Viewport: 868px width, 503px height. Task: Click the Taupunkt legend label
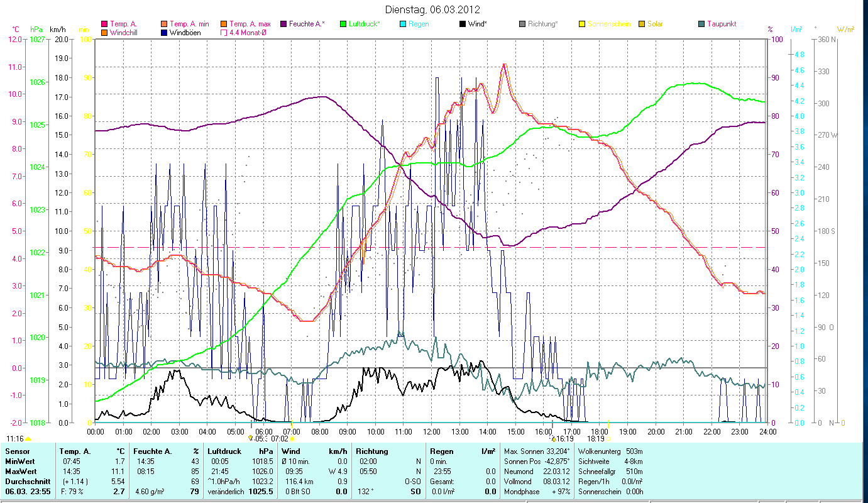721,24
